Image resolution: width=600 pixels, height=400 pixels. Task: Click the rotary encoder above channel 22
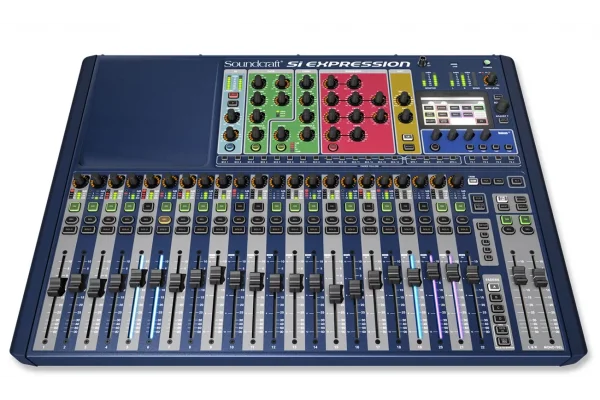click(455, 180)
